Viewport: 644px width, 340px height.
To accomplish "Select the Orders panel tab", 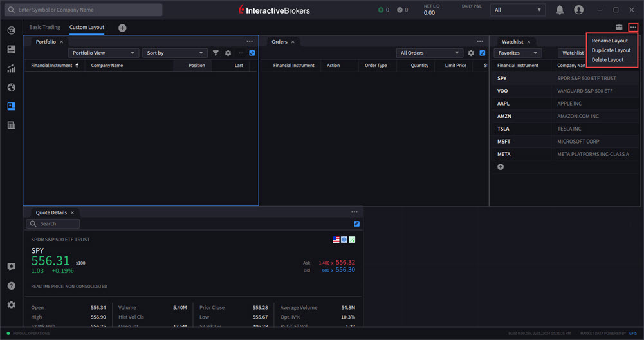I will coord(279,42).
